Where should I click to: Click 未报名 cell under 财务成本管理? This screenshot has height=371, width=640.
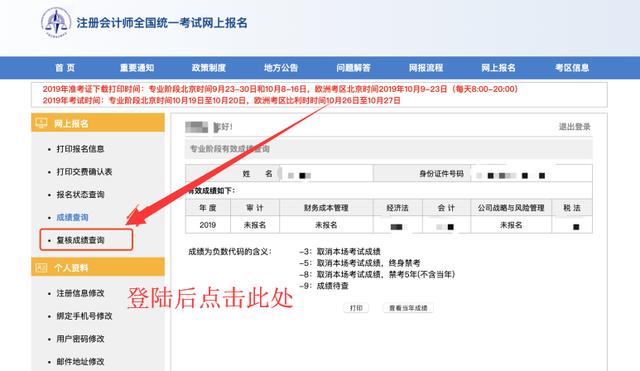tap(326, 225)
